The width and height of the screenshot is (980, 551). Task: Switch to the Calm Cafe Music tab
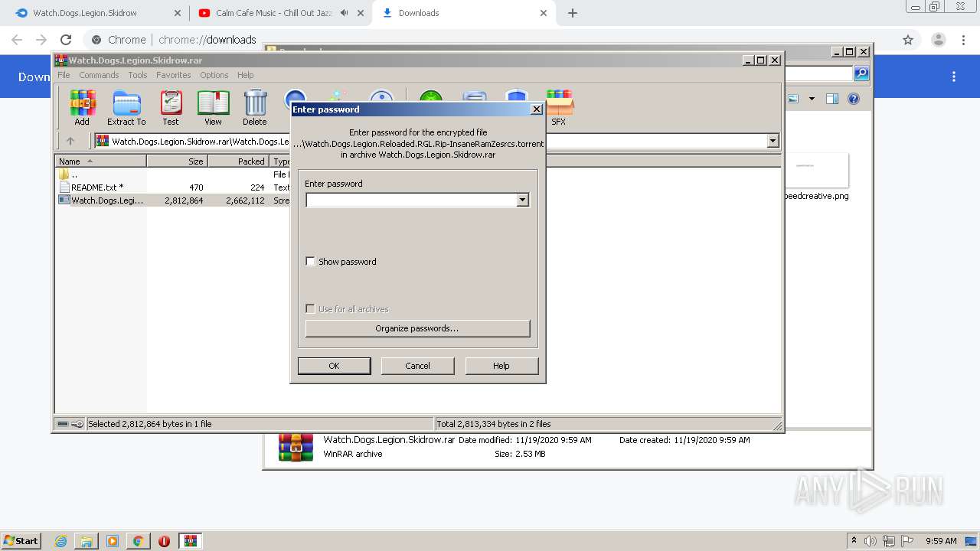[280, 13]
